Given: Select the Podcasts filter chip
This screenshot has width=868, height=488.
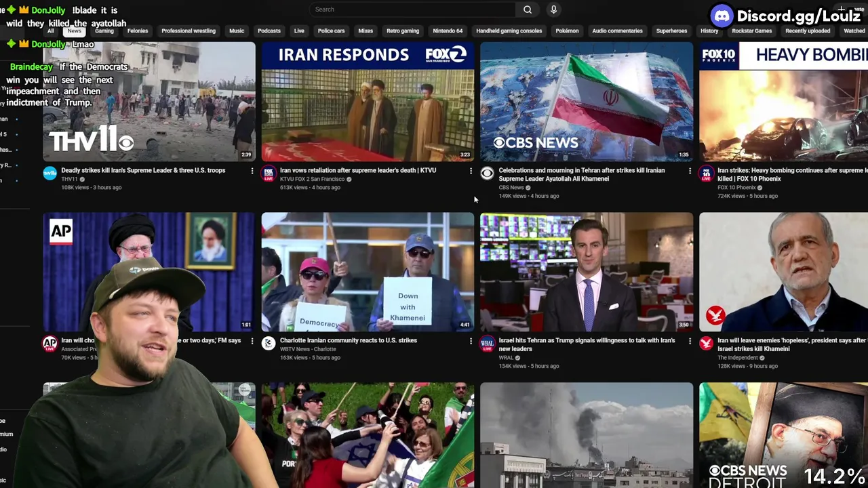Looking at the screenshot, I should pyautogui.click(x=269, y=31).
